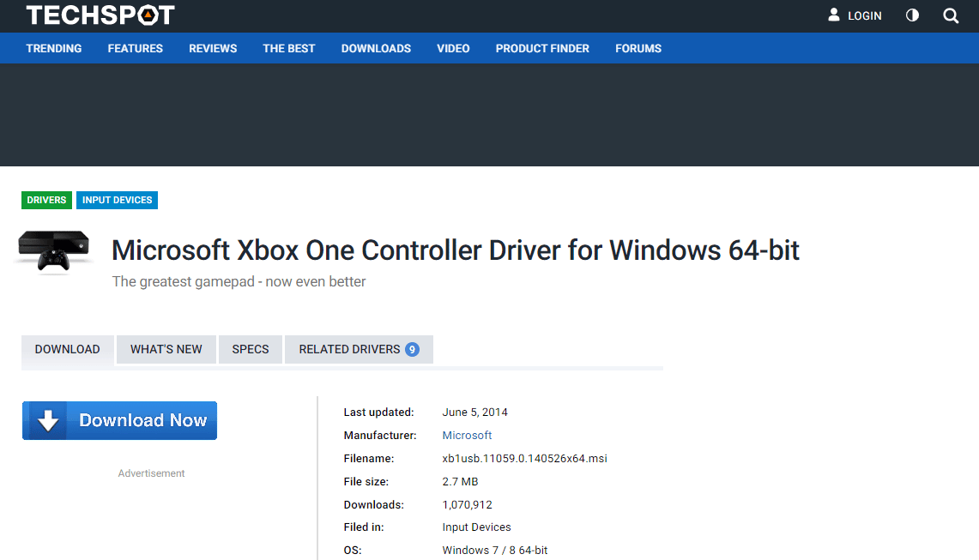Click the downloads count 1,070,912
979x560 pixels.
(467, 504)
